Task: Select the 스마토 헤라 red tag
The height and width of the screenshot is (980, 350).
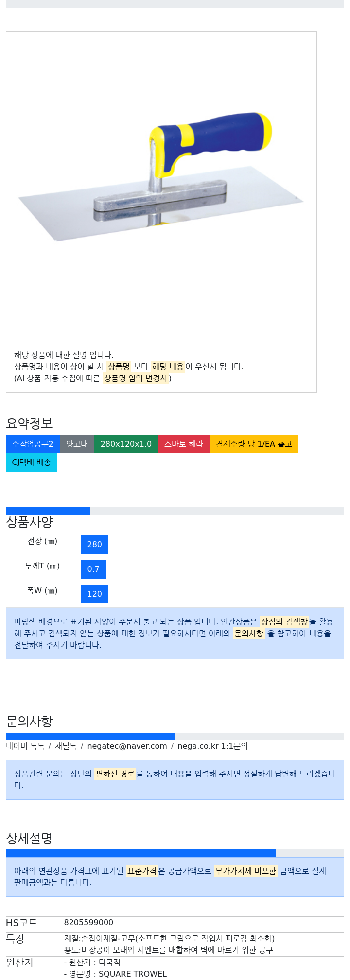Action: 184,444
